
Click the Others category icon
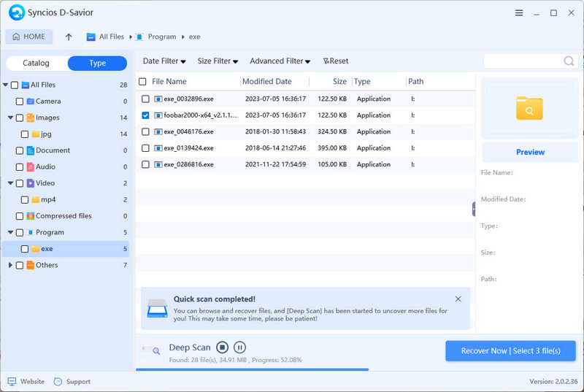31,265
